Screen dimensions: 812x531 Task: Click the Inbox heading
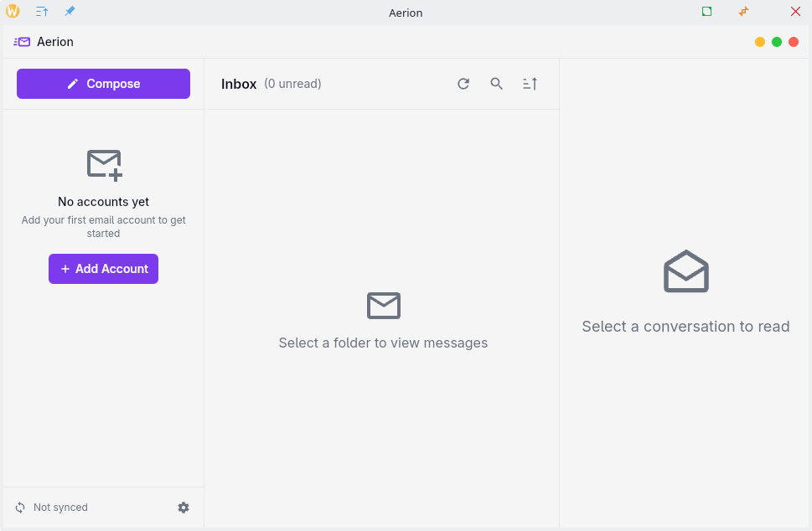point(239,84)
